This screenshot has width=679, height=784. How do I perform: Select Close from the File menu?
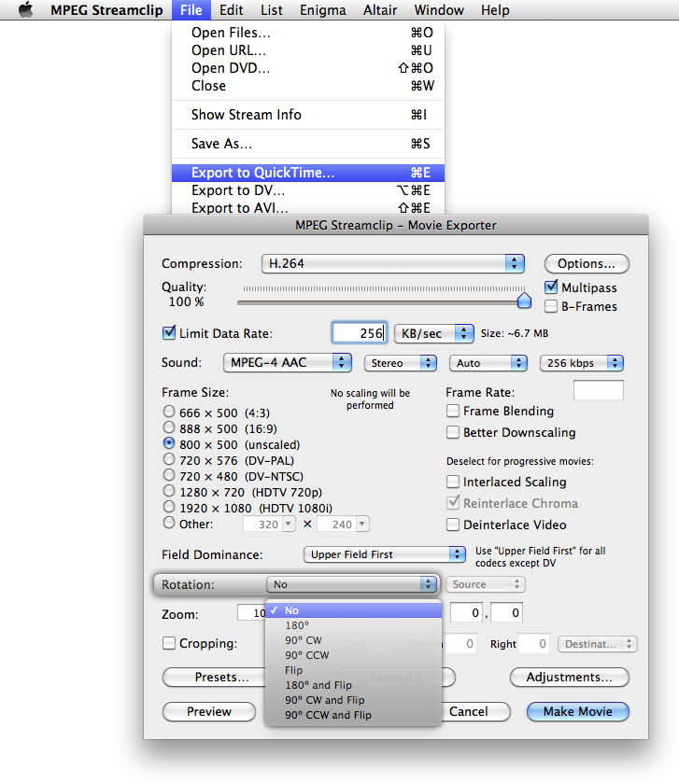click(307, 86)
